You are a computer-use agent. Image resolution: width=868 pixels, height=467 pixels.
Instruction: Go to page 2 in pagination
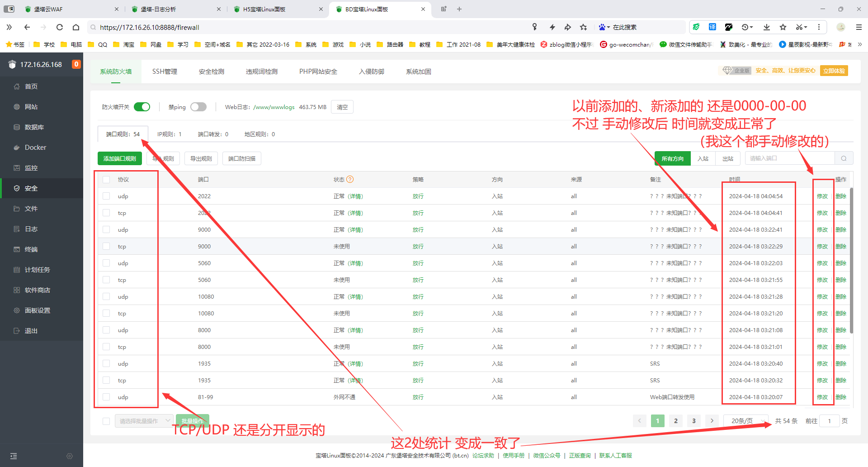click(x=676, y=421)
